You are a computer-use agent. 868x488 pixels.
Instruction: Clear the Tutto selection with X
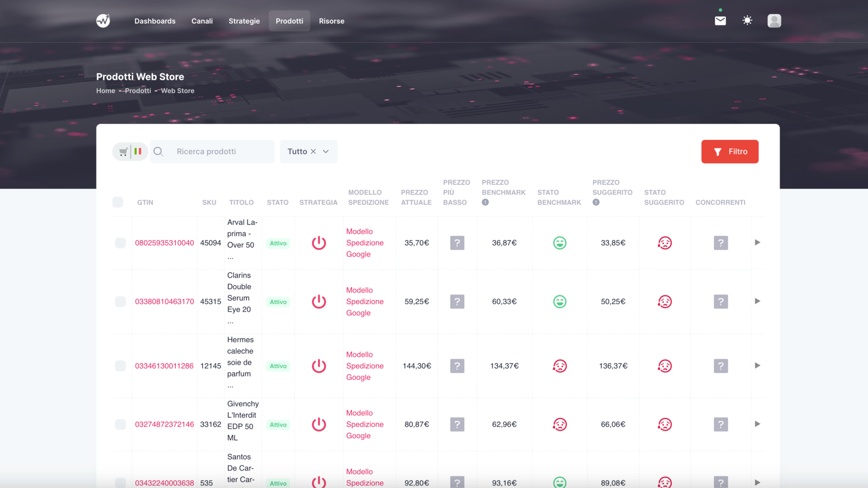[313, 152]
